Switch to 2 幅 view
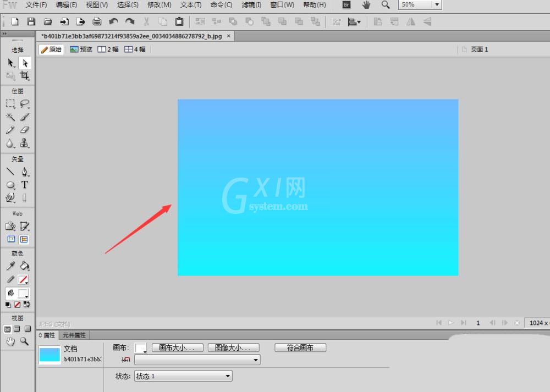This screenshot has height=392, width=550. [108, 49]
